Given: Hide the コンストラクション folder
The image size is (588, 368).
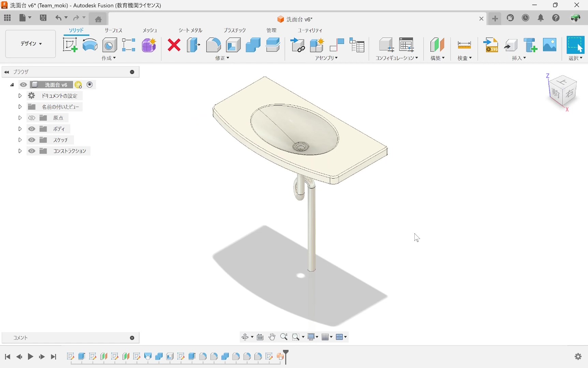Looking at the screenshot, I should click(x=32, y=151).
